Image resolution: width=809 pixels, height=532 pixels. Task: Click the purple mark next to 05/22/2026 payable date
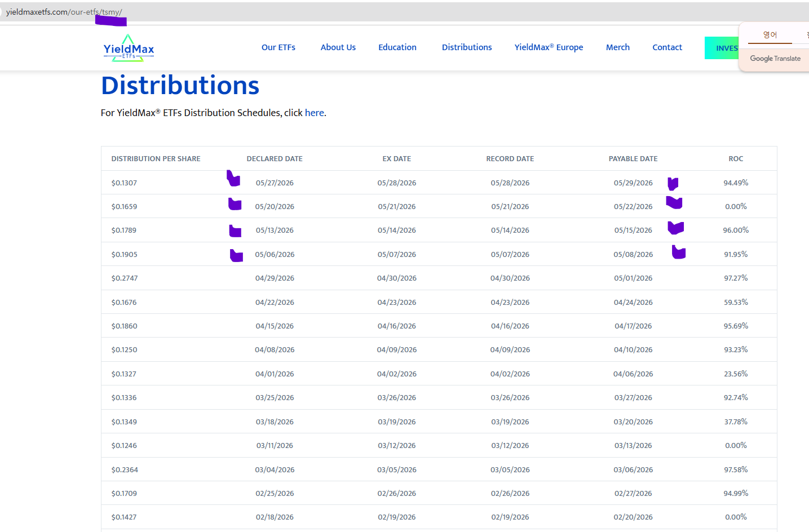tap(674, 202)
